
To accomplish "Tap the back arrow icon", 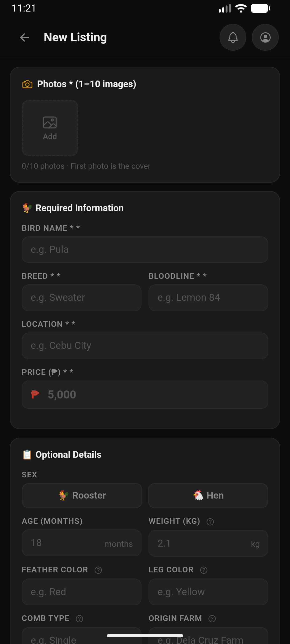I will point(24,37).
